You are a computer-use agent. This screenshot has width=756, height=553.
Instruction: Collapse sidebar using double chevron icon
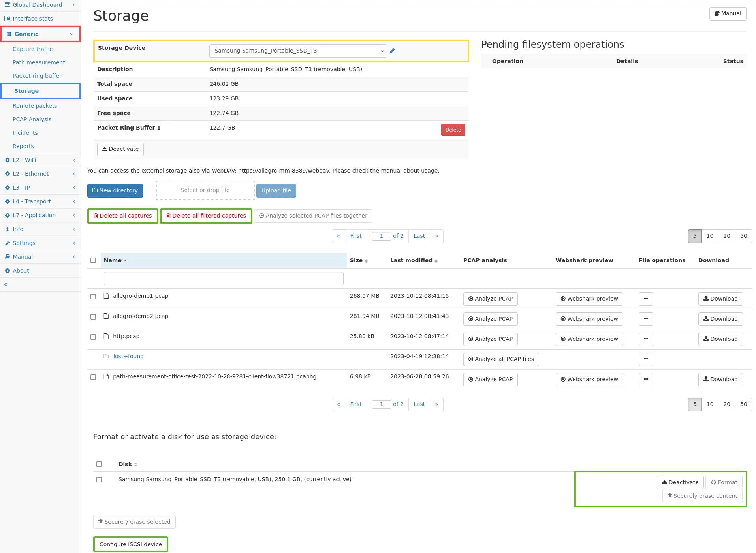6,284
